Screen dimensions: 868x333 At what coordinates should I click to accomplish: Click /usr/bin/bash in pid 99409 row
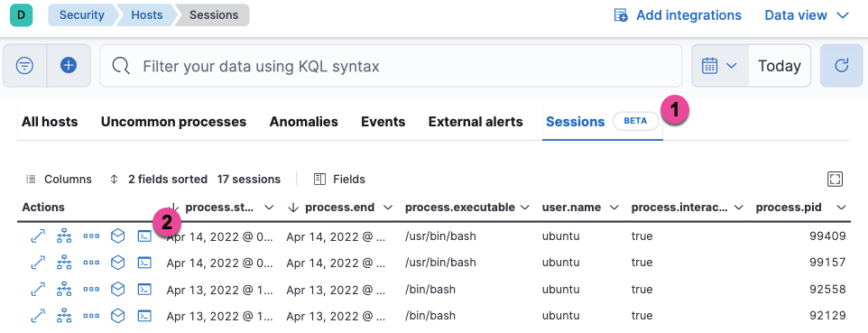(440, 236)
